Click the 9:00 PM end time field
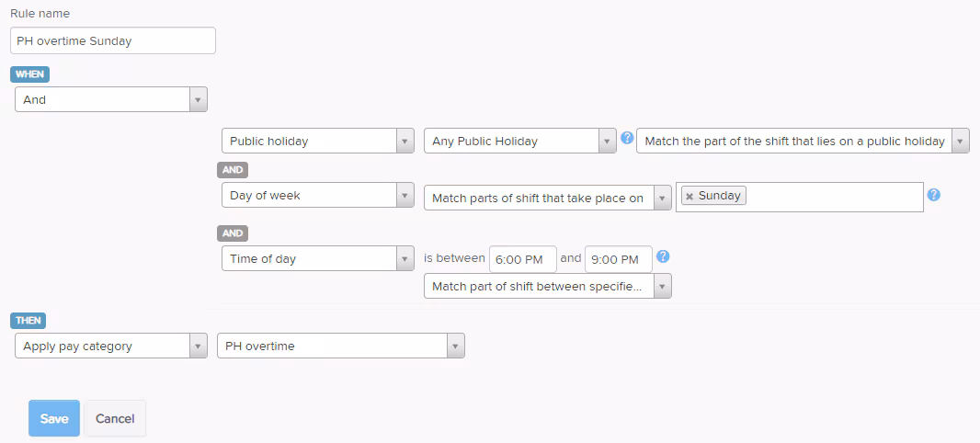The height and width of the screenshot is (443, 980). 618,259
